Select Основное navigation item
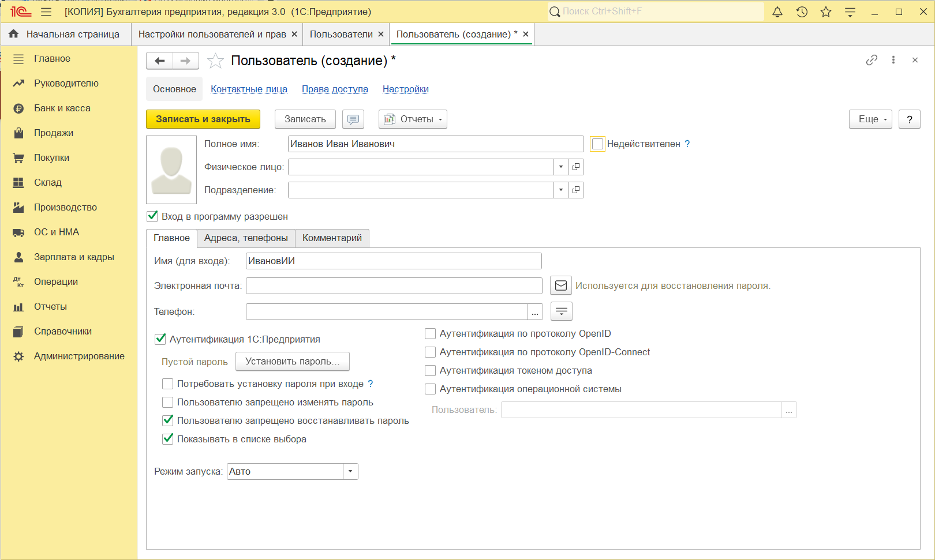The image size is (935, 560). (174, 89)
